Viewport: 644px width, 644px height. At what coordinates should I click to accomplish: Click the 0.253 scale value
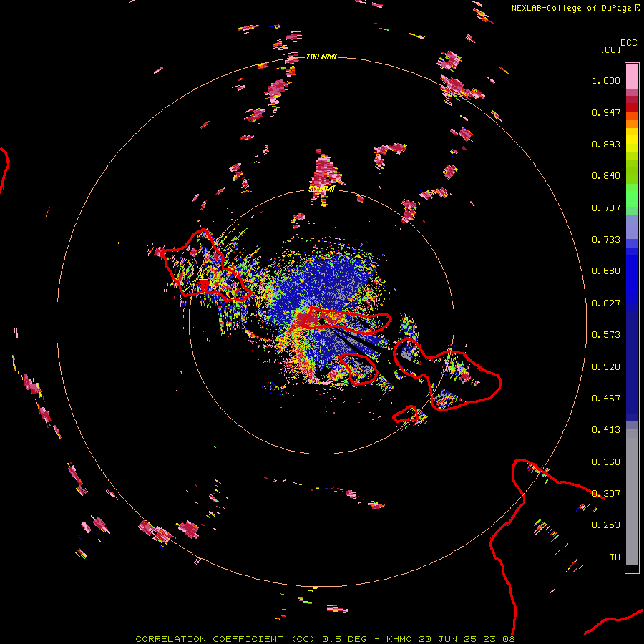606,525
